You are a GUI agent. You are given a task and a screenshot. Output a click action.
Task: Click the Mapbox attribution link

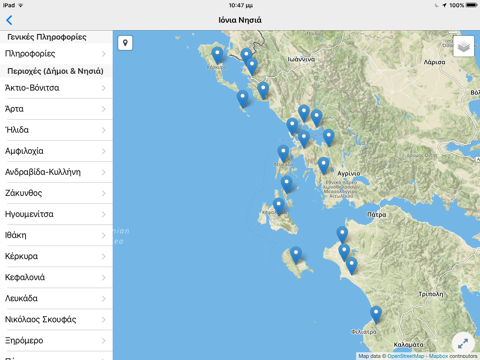(438, 356)
